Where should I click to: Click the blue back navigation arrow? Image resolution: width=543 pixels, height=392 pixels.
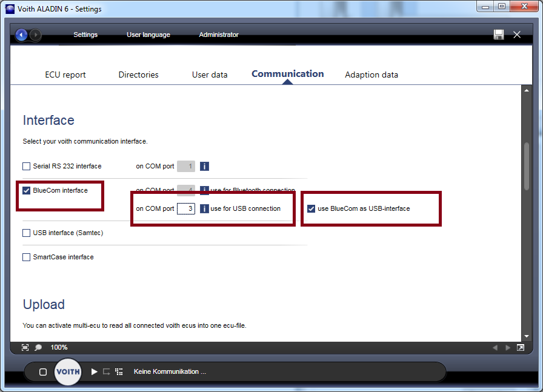click(x=21, y=35)
